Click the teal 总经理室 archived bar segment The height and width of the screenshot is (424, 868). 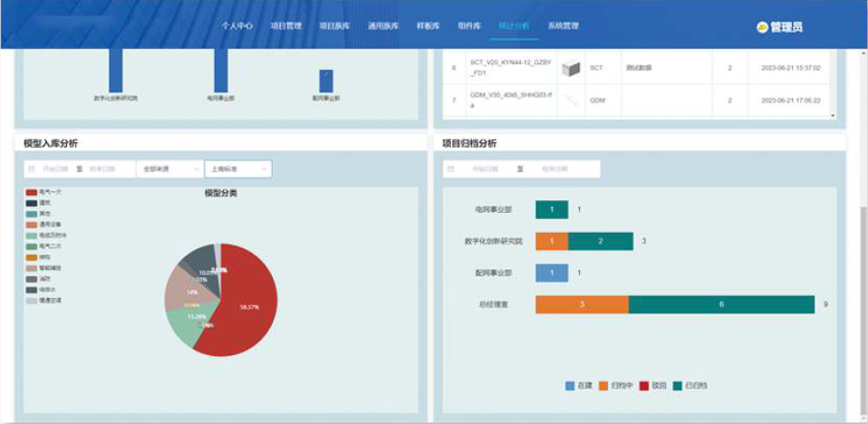(721, 304)
